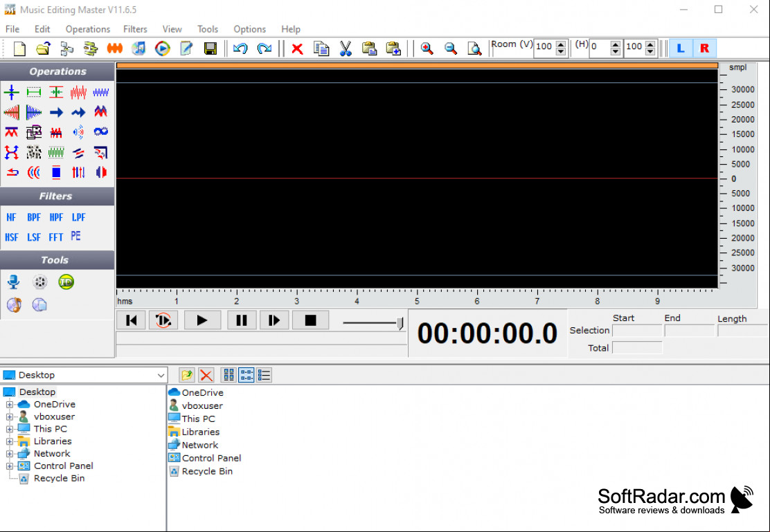
Task: Pause playback with the Pause button
Action: [242, 320]
